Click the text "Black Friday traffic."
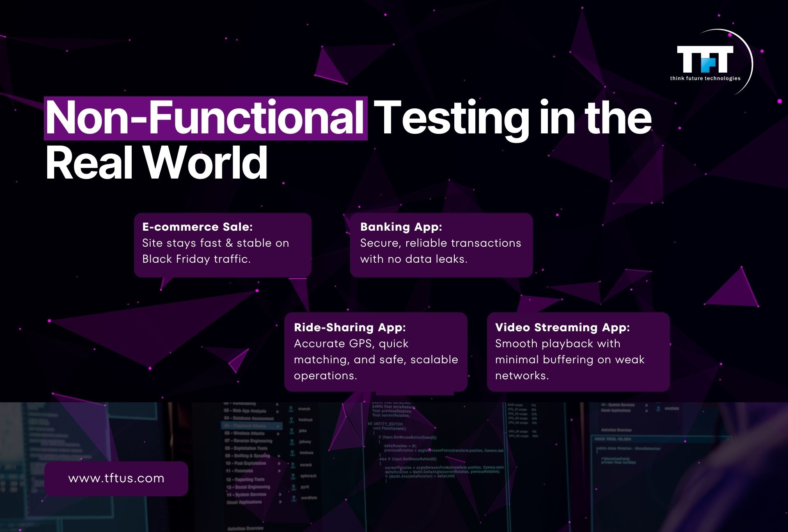788x532 pixels. (x=196, y=259)
